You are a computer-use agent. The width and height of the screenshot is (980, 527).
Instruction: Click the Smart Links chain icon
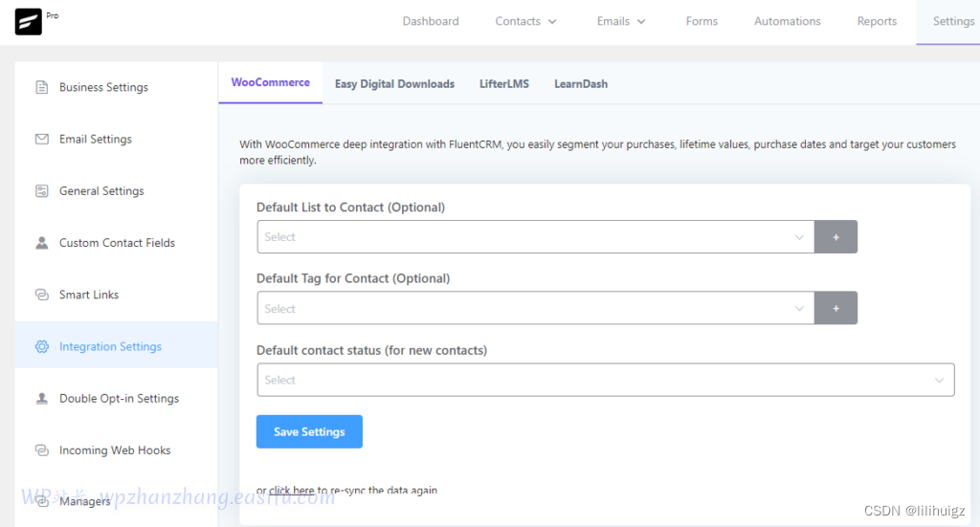coord(42,295)
